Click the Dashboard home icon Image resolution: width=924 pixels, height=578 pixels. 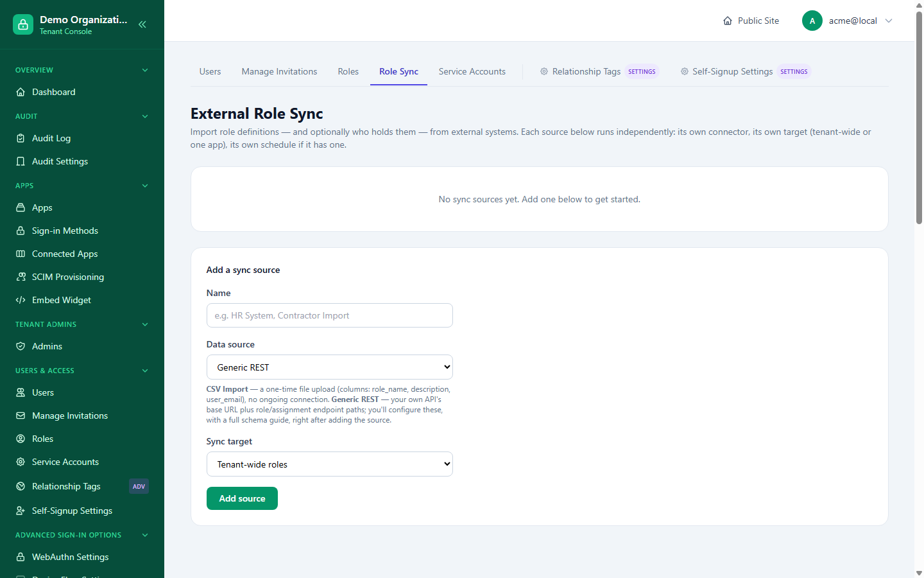click(x=21, y=92)
